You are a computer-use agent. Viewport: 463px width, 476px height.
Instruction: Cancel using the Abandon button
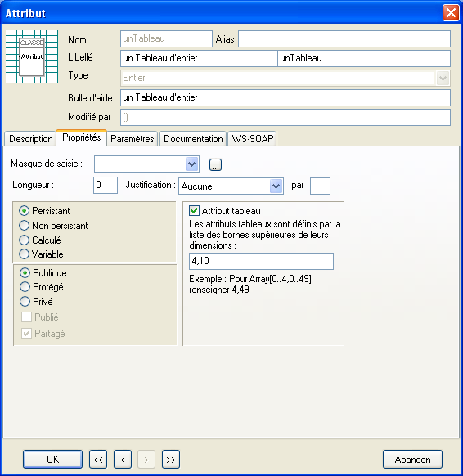[412, 460]
